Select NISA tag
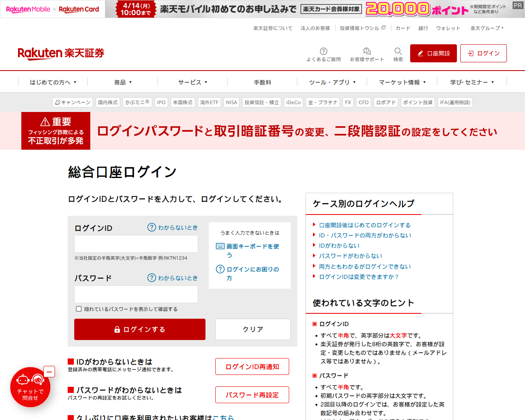Image resolution: width=525 pixels, height=420 pixels. (x=231, y=103)
